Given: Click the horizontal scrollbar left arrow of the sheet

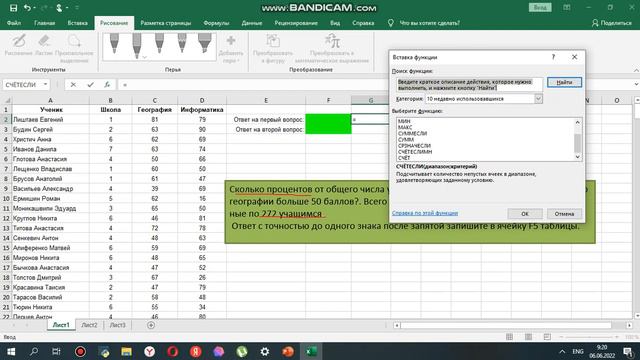Looking at the screenshot, I should click(x=397, y=325).
